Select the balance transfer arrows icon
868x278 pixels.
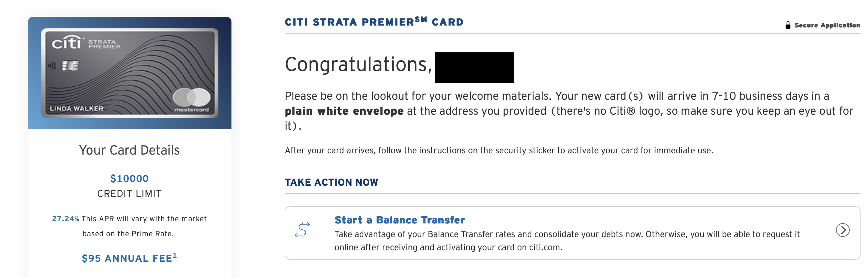303,230
